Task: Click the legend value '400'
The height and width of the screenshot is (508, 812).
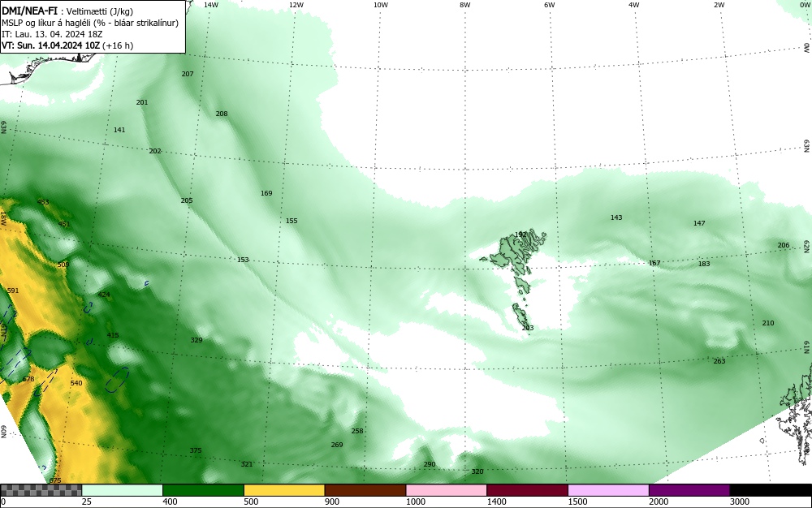Action: point(170,502)
